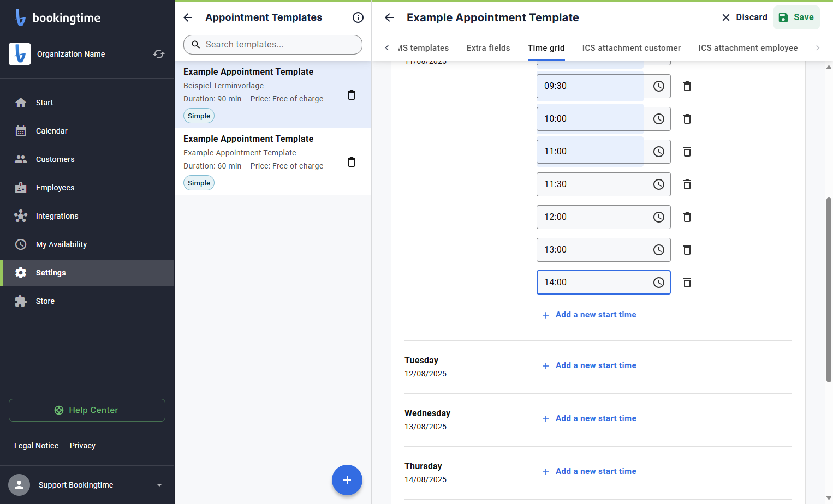Open Employees in the sidebar
This screenshot has width=833, height=504.
pos(87,188)
